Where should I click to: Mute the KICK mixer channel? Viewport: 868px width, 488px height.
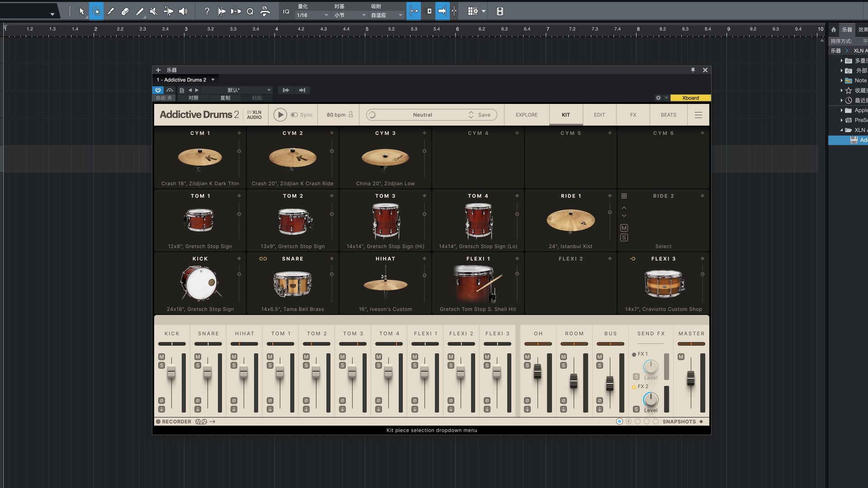(161, 357)
